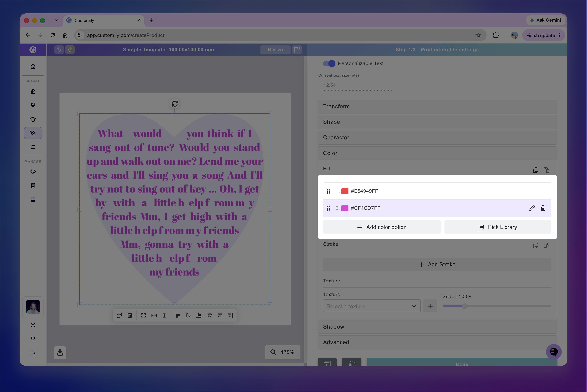Select the #E54949FF red color swatch
This screenshot has width=587, height=392.
click(345, 191)
